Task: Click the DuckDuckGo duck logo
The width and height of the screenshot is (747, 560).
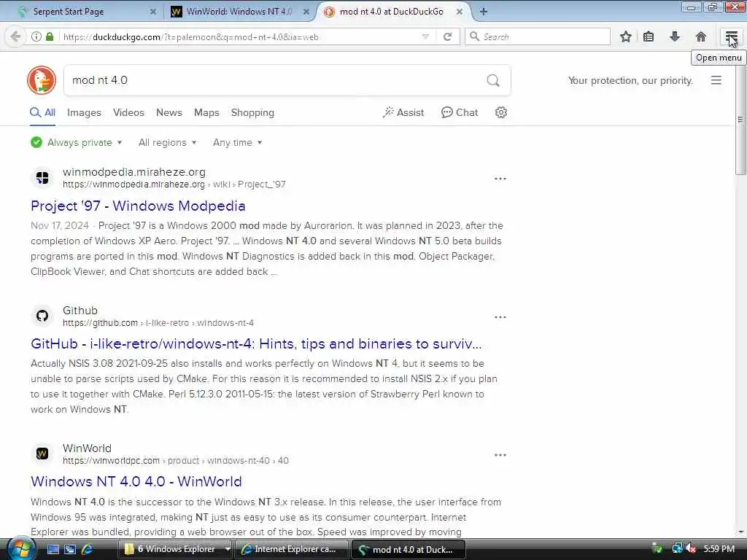Action: pyautogui.click(x=42, y=80)
